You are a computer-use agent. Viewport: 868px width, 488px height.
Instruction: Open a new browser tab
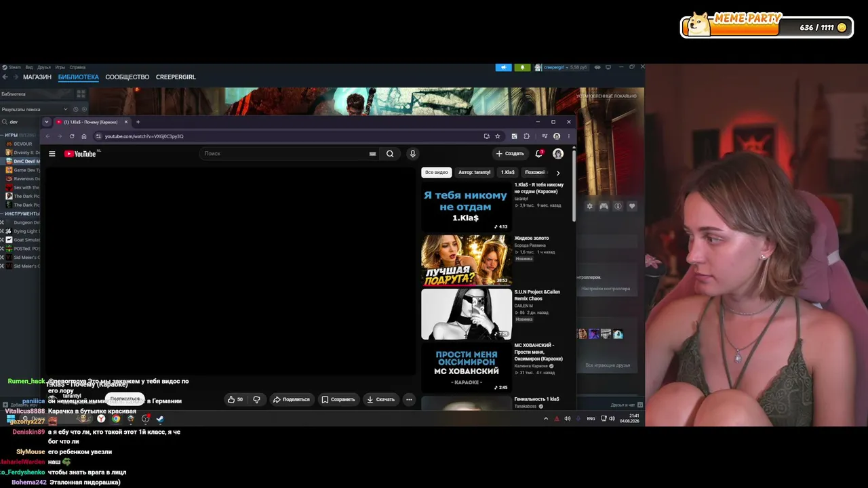pos(138,122)
